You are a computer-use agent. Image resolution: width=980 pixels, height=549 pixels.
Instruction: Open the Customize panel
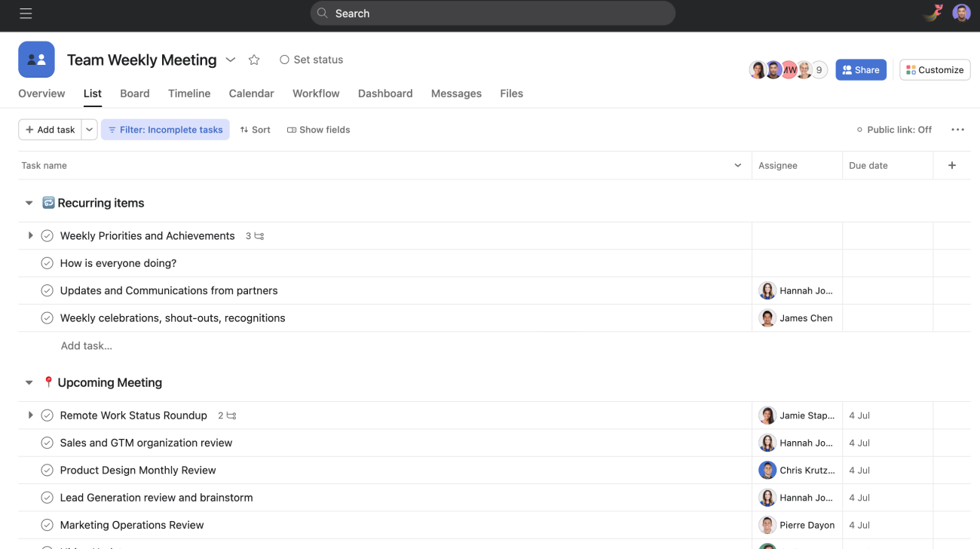click(x=935, y=69)
